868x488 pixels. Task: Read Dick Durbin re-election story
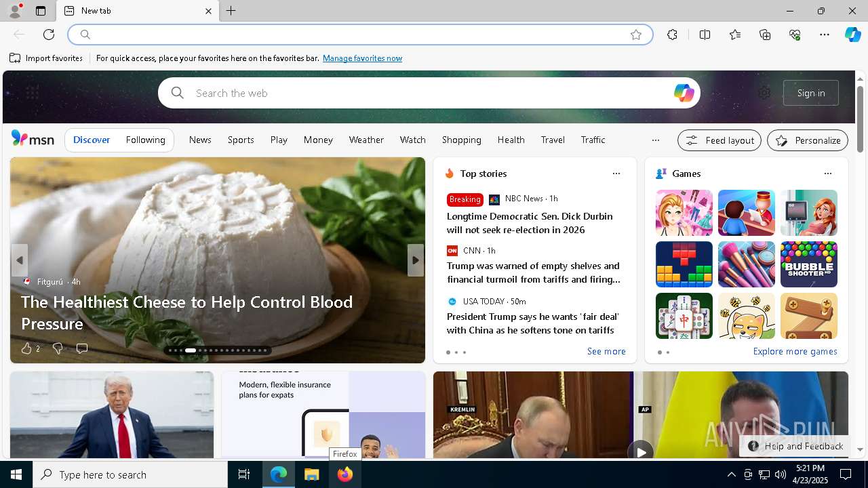tap(530, 223)
